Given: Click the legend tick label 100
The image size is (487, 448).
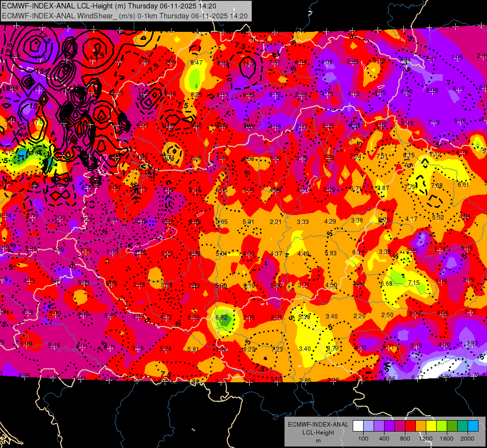Looking at the screenshot, I should click(x=363, y=439).
